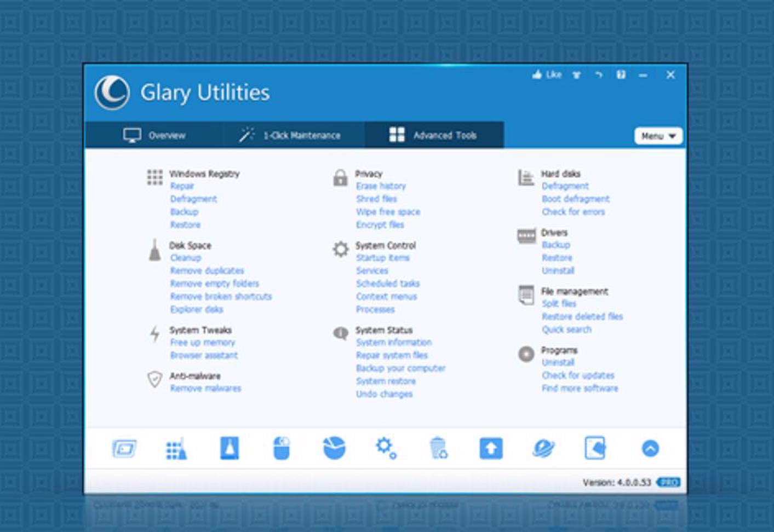Click Startup items link
Image resolution: width=774 pixels, height=532 pixels.
[x=383, y=258]
